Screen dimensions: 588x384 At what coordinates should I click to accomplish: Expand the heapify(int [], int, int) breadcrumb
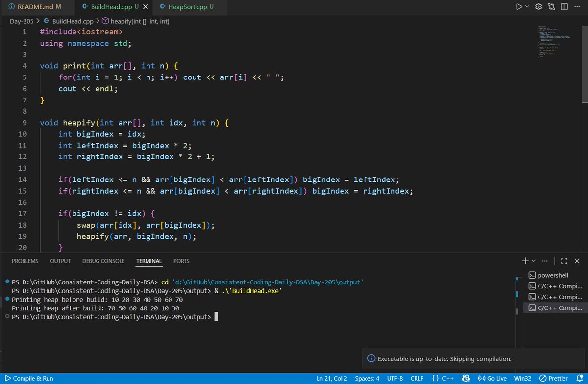point(136,21)
